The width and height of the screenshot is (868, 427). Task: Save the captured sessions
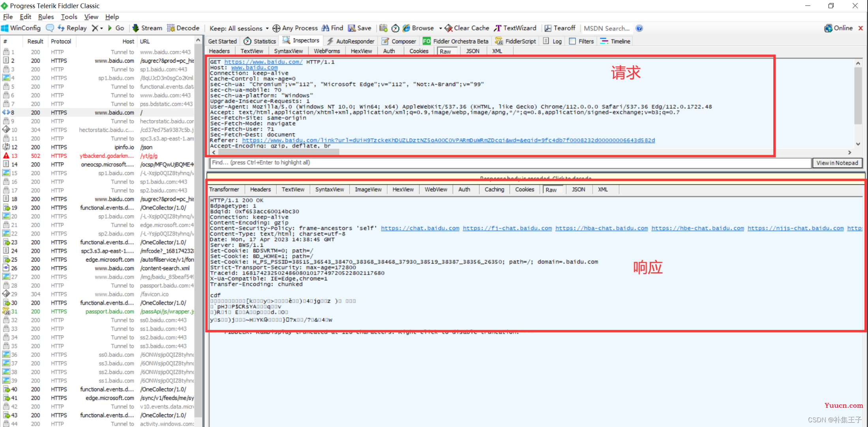pyautogui.click(x=360, y=28)
